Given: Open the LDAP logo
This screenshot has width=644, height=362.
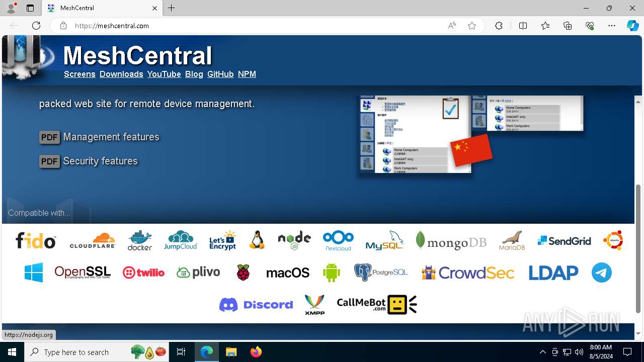Looking at the screenshot, I should [x=553, y=273].
